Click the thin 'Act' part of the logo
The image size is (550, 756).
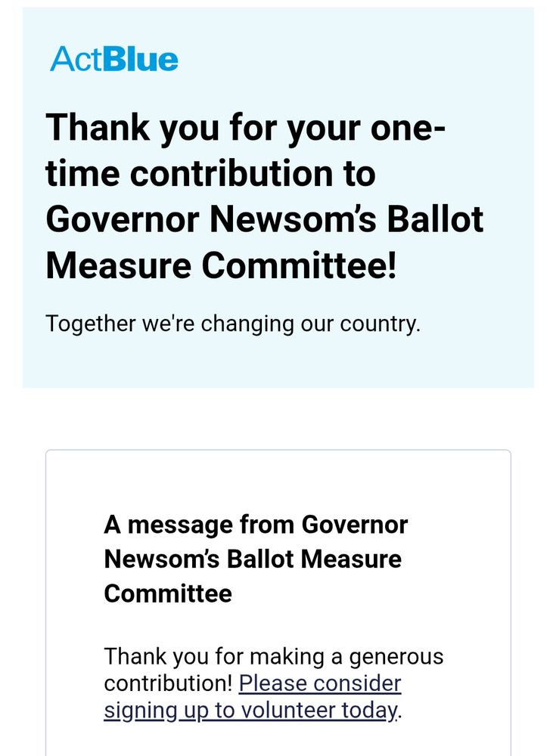point(76,59)
